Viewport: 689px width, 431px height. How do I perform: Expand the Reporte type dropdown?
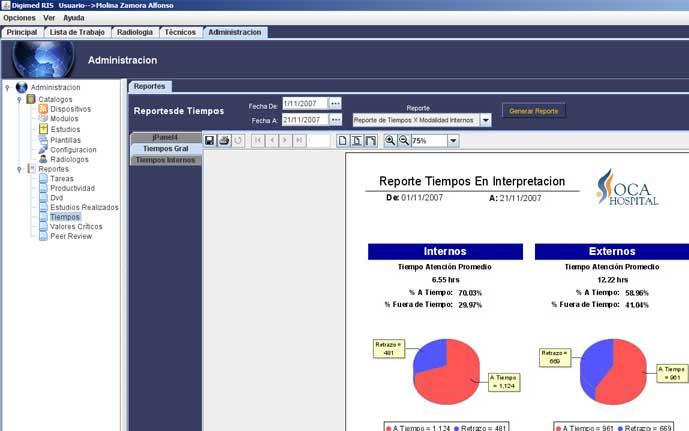click(x=486, y=120)
